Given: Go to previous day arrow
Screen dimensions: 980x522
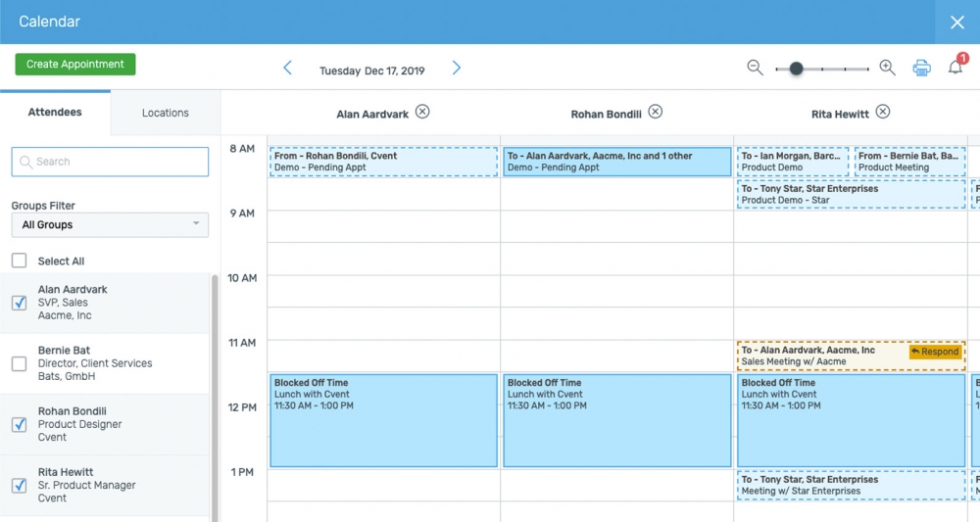Looking at the screenshot, I should tap(287, 68).
